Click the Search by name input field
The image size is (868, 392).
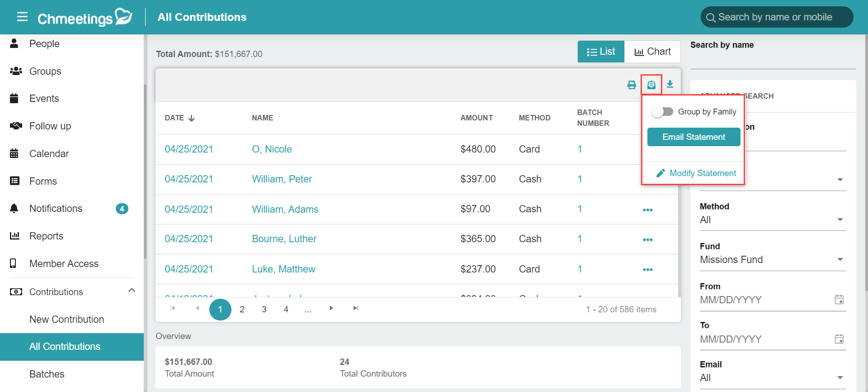(773, 61)
